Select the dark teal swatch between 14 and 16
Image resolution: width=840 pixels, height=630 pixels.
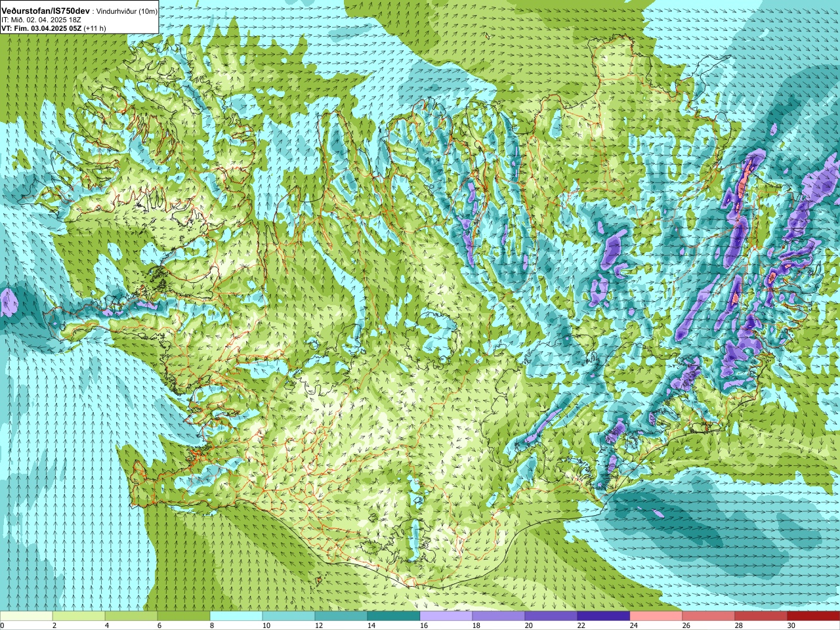click(394, 616)
